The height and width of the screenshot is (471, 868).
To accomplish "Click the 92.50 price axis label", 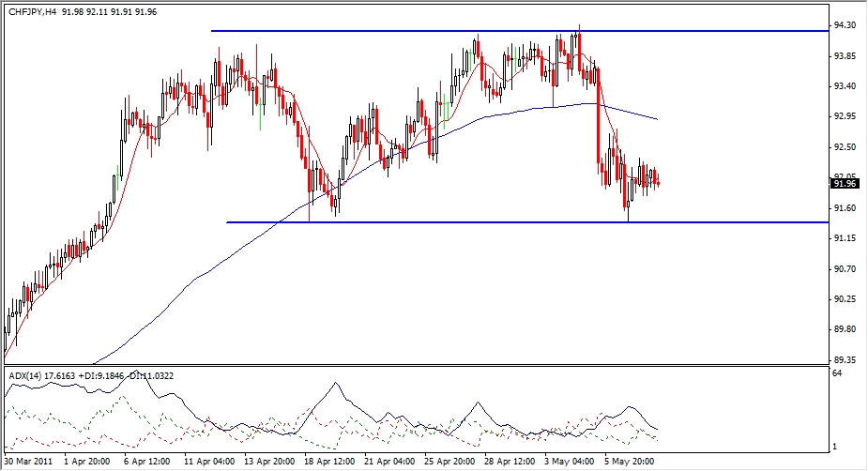I will point(845,146).
